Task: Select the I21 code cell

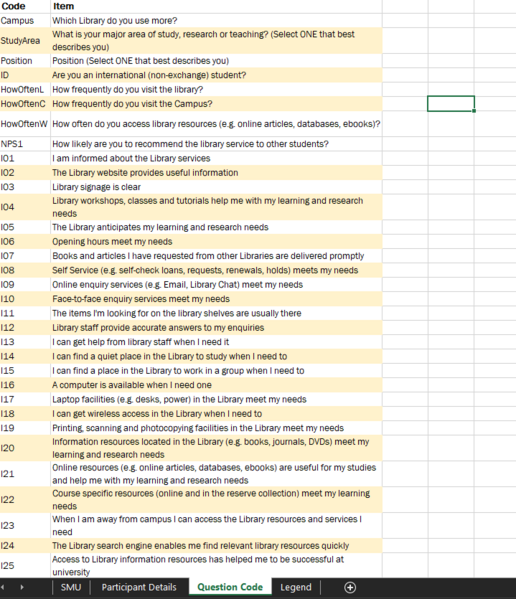Action: [25, 474]
